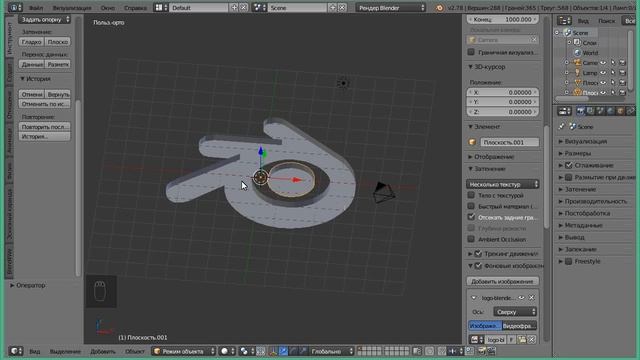Switch to Scene properties icon
Screen dimensions: 640x360
click(x=600, y=111)
